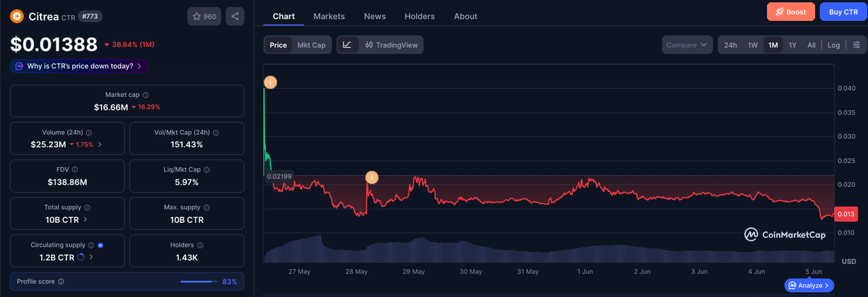
Task: Click the Market cap info icon
Action: coord(146,96)
